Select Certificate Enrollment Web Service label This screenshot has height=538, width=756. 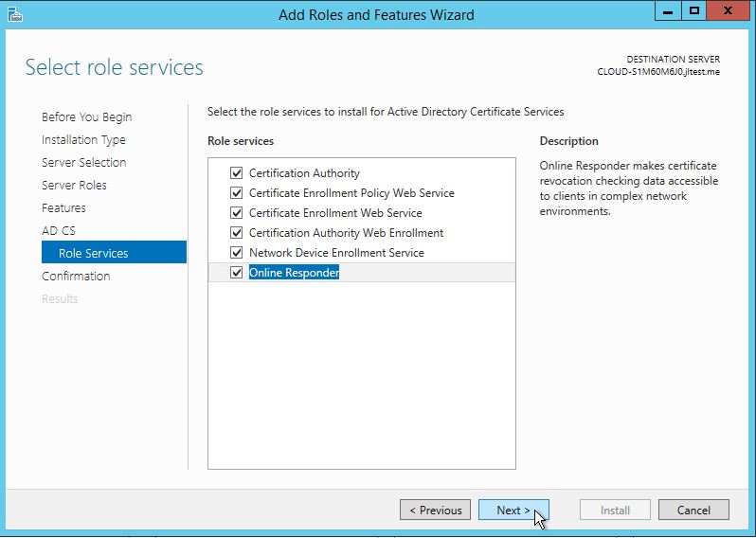(x=335, y=213)
